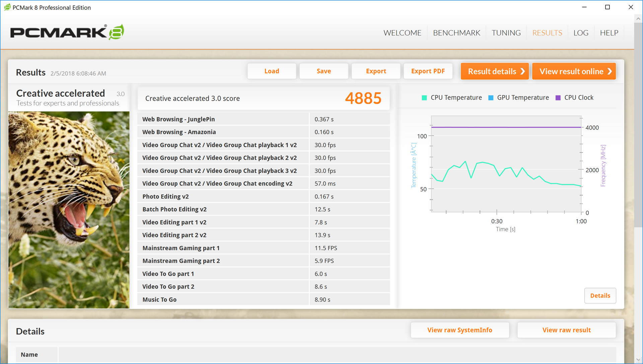Click the leopard benchmark thumbnail

[69, 210]
